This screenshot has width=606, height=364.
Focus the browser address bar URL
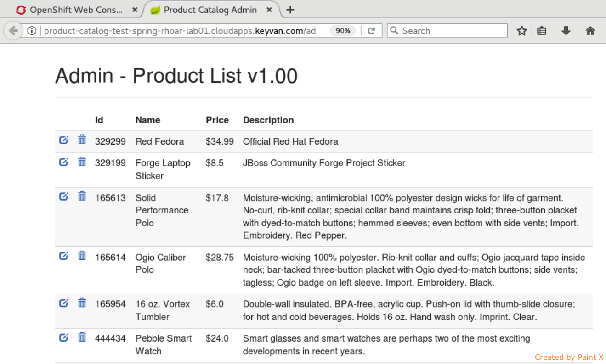(x=180, y=31)
